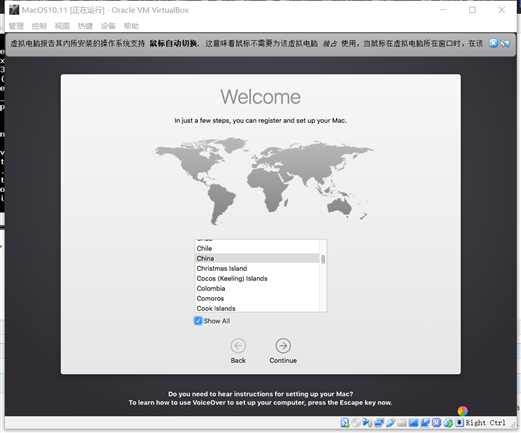Click the Back arrow icon
Screen dimensions: 521x433
point(238,346)
